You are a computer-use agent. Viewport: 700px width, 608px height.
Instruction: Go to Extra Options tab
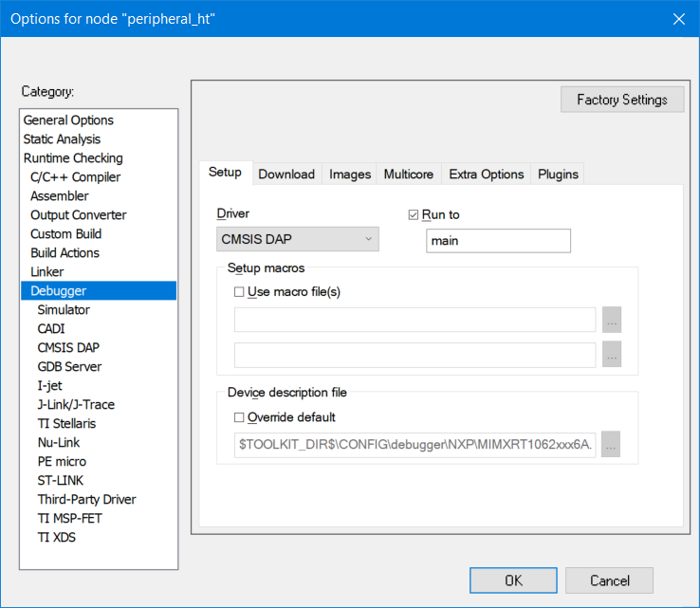click(x=486, y=175)
